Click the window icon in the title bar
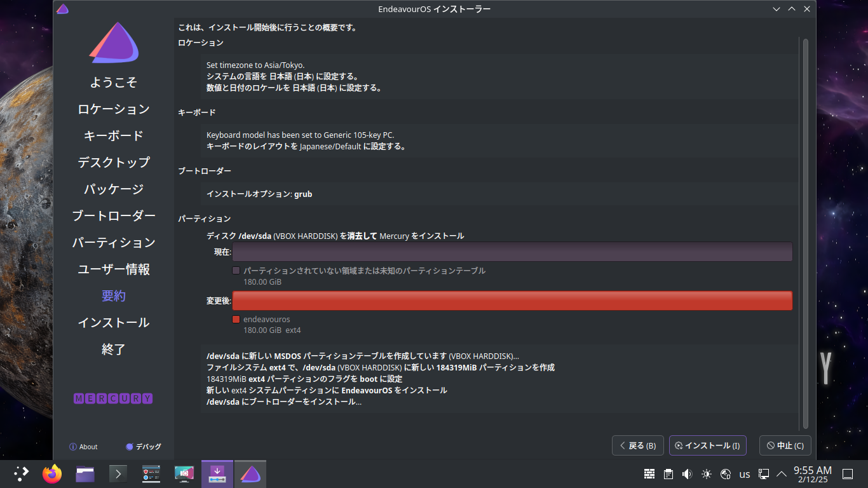Viewport: 868px width, 488px height. pyautogui.click(x=62, y=9)
